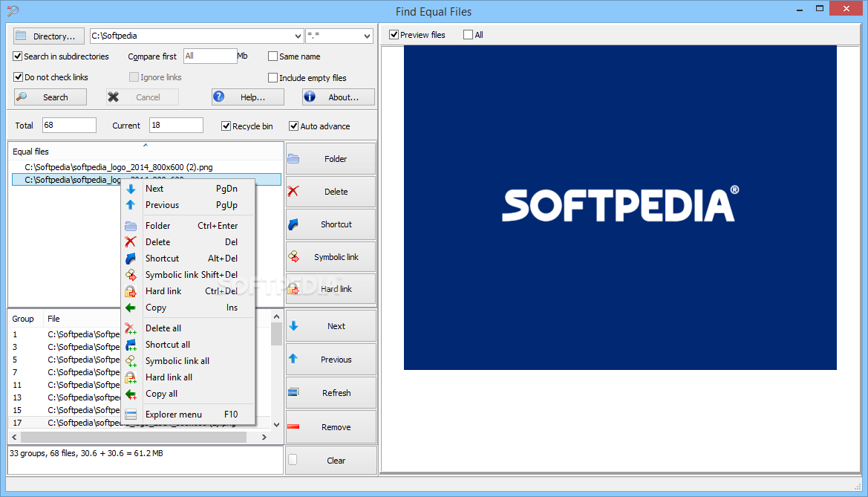Click the blue down arrow icon beside Next in context menu
Image resolution: width=868 pixels, height=497 pixels.
click(131, 189)
